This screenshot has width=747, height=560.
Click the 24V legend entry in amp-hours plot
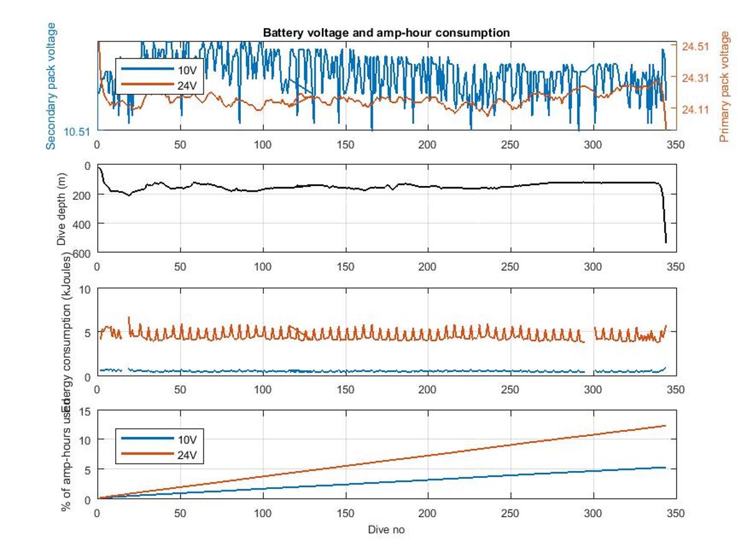click(161, 455)
